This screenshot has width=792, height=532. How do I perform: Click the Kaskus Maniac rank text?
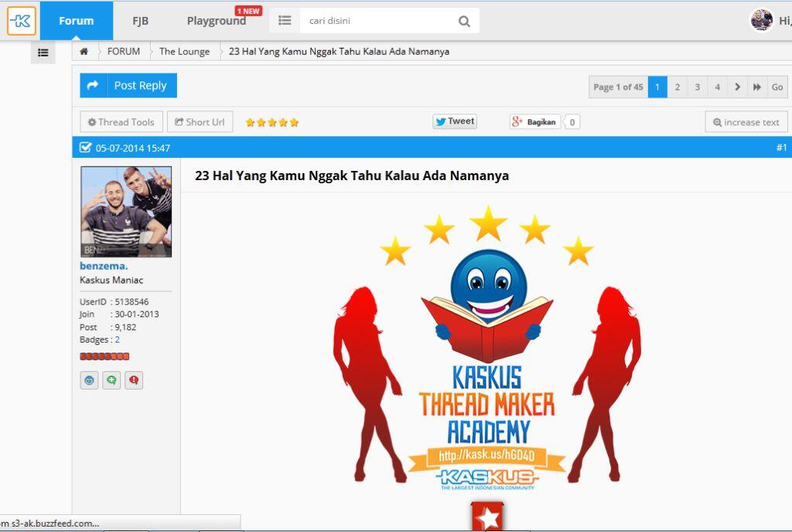click(x=111, y=280)
